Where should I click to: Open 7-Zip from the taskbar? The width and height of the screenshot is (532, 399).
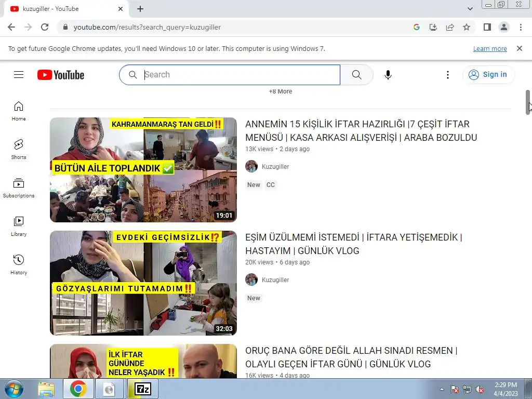(143, 389)
